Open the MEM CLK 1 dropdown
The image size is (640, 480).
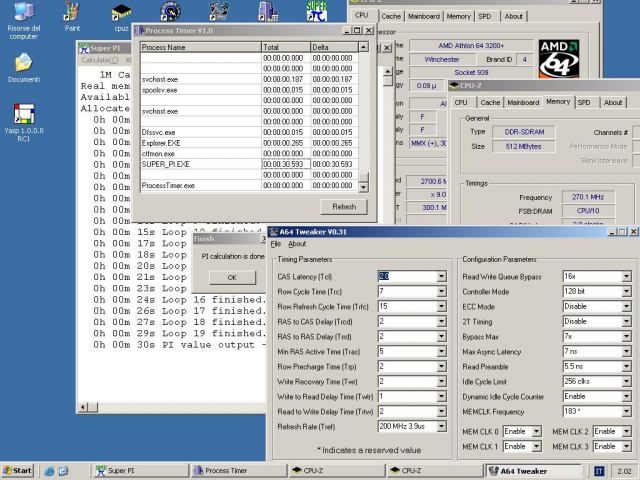pos(537,447)
